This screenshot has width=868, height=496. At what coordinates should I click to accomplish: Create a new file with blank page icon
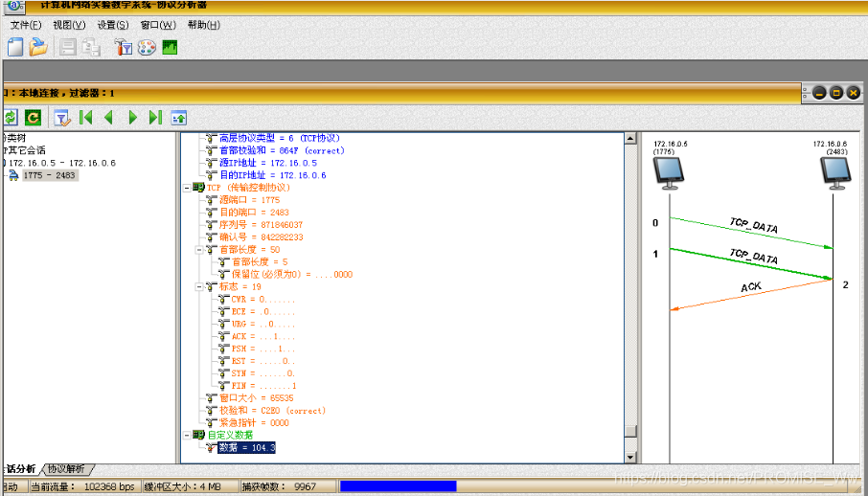click(15, 47)
